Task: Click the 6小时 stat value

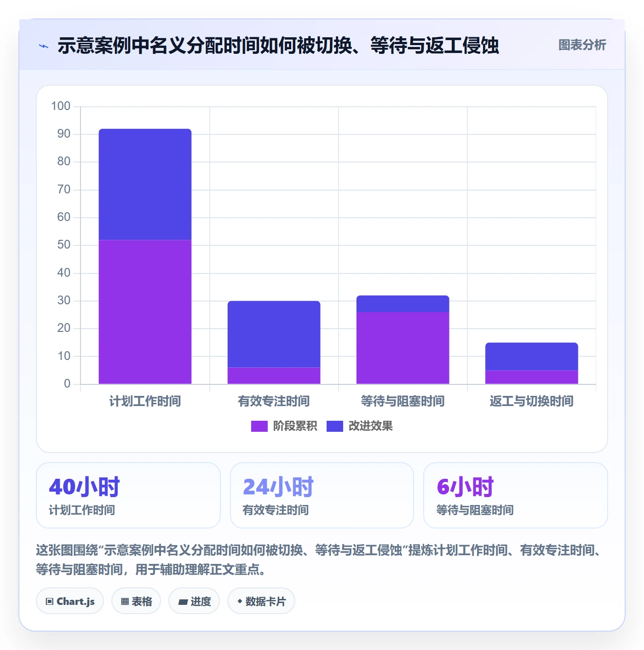Action: coord(465,487)
